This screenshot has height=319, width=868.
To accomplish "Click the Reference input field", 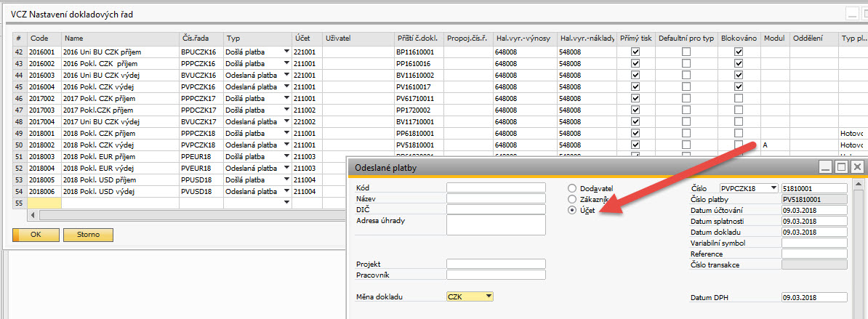I will [x=814, y=254].
